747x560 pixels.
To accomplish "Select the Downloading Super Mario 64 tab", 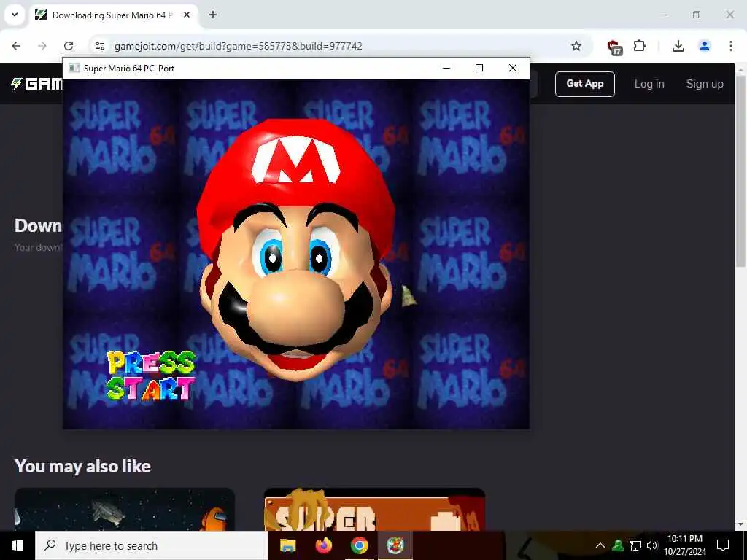I will pos(113,15).
